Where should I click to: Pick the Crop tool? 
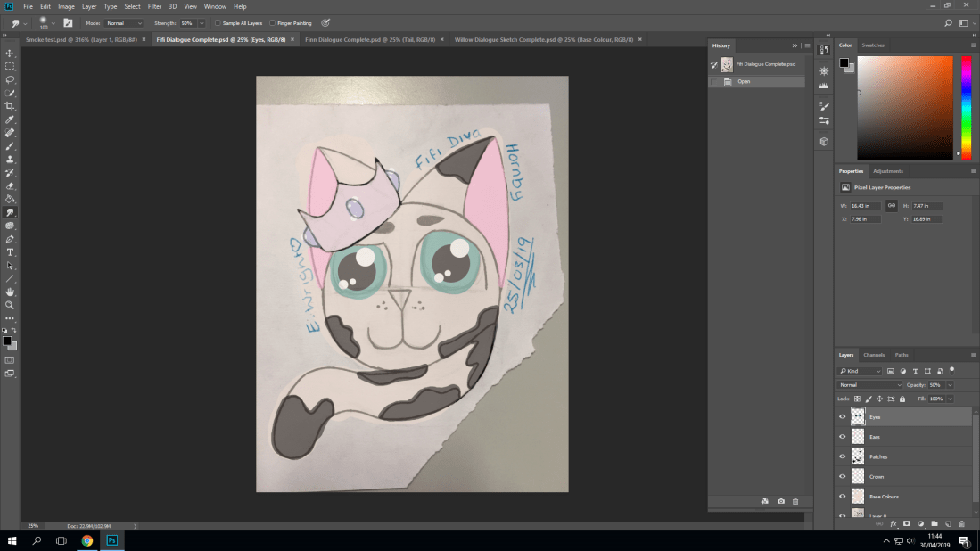pyautogui.click(x=10, y=106)
